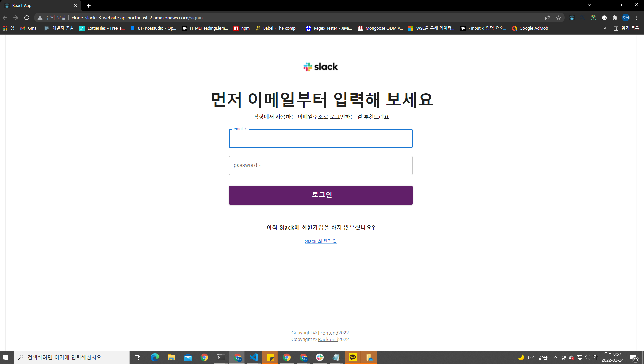
Task: Open Sticky Notes from the taskbar
Action: [270, 357]
